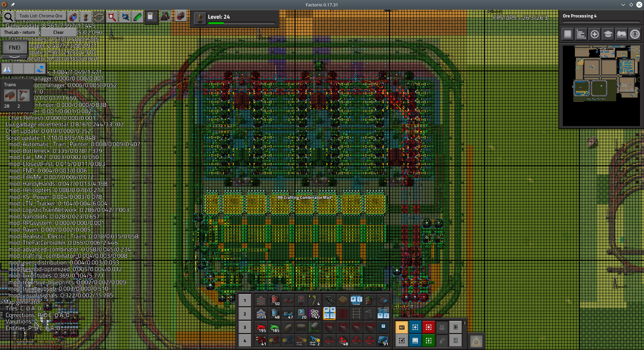Click the Ore Processing 4 research progress bar

601,22
